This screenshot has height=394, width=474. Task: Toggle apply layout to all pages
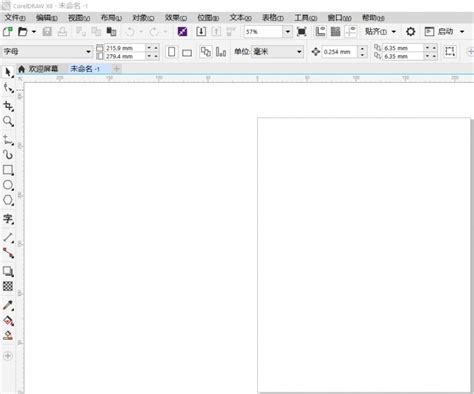tap(205, 52)
